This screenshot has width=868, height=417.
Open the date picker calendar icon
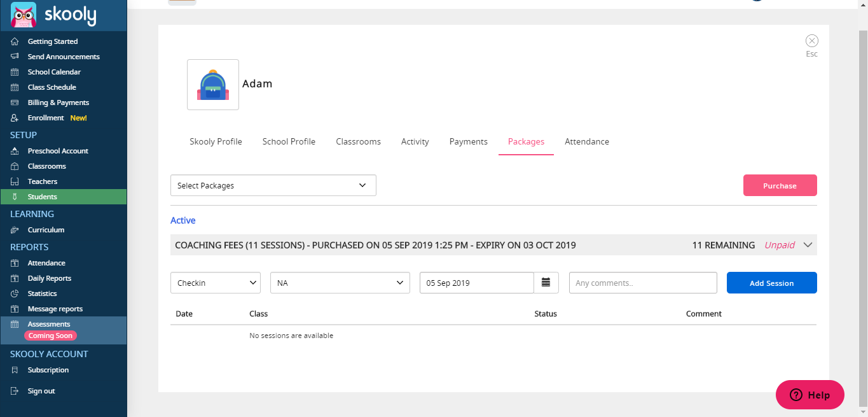point(546,283)
